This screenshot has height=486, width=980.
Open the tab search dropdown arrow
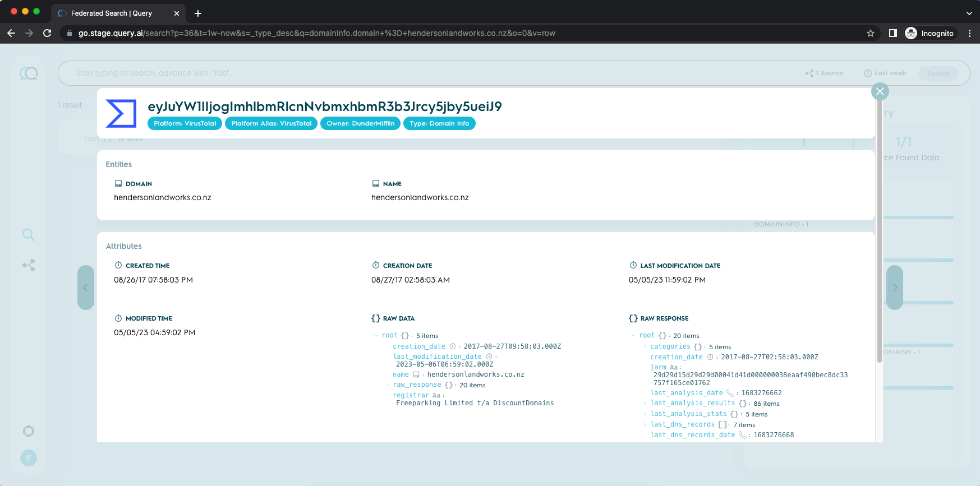point(969,13)
